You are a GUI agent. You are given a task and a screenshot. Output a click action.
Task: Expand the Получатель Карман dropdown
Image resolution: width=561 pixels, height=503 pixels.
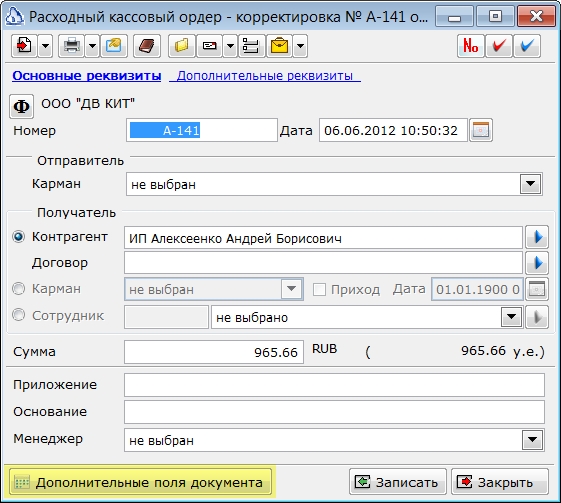coord(291,289)
